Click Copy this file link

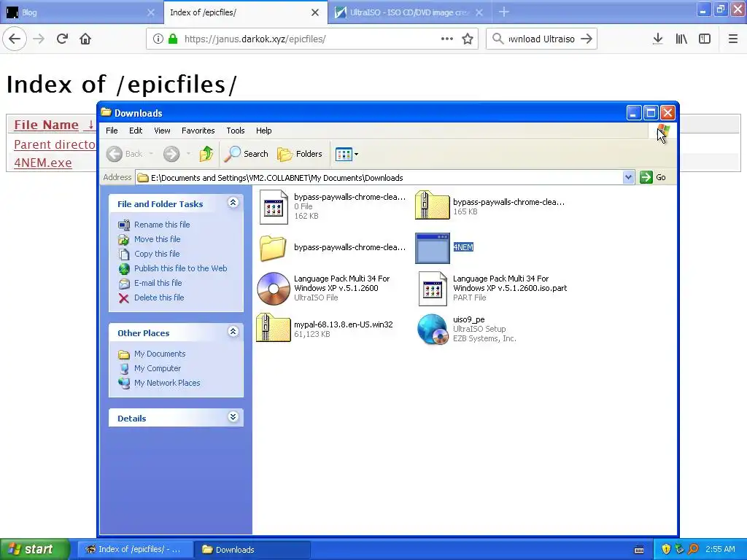[x=157, y=254]
